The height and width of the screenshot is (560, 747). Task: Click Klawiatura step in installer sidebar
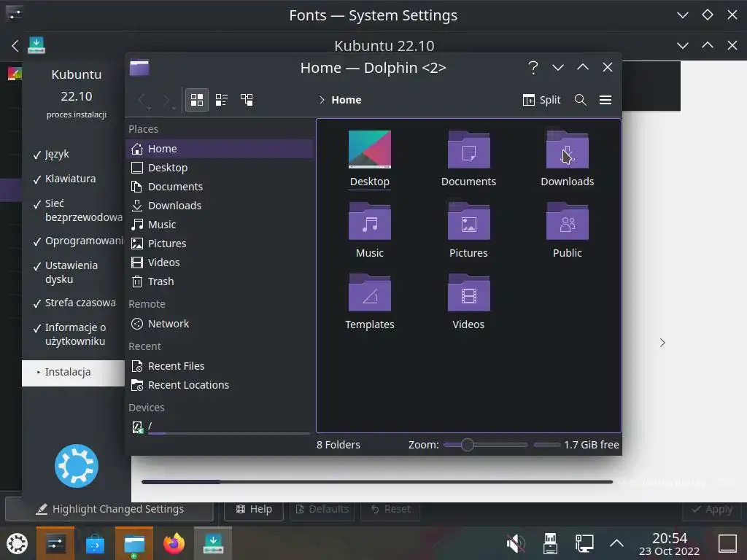pyautogui.click(x=71, y=179)
